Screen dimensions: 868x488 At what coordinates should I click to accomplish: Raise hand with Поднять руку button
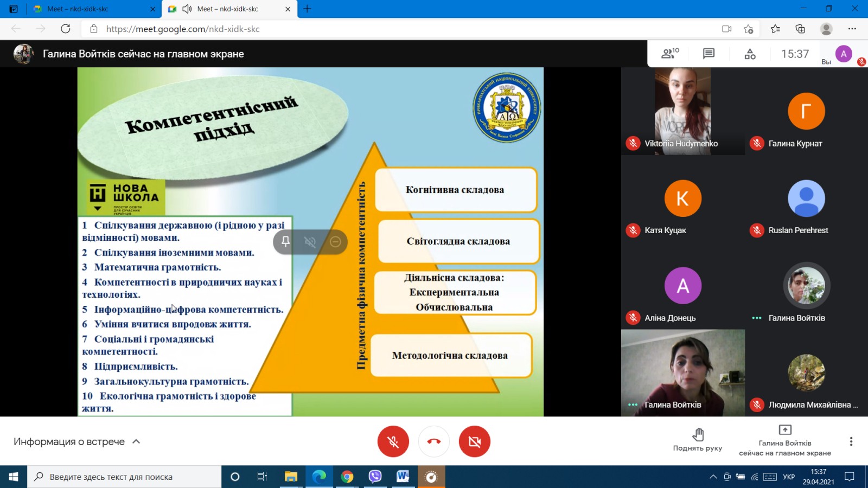tap(698, 440)
